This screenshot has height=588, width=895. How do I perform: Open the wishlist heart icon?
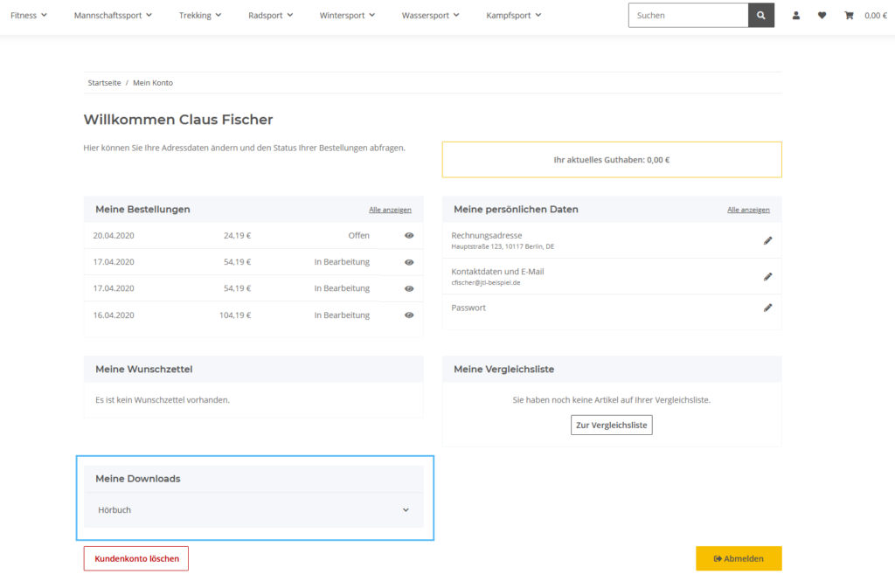822,16
